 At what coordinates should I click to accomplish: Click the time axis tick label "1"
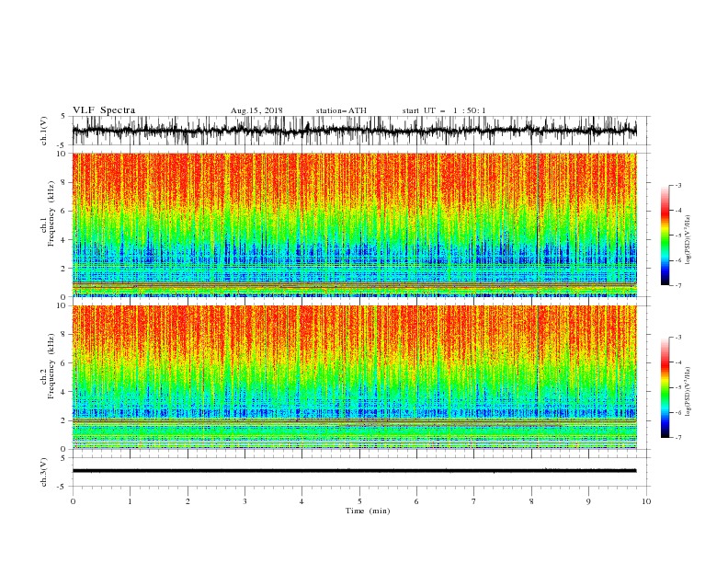click(x=130, y=501)
